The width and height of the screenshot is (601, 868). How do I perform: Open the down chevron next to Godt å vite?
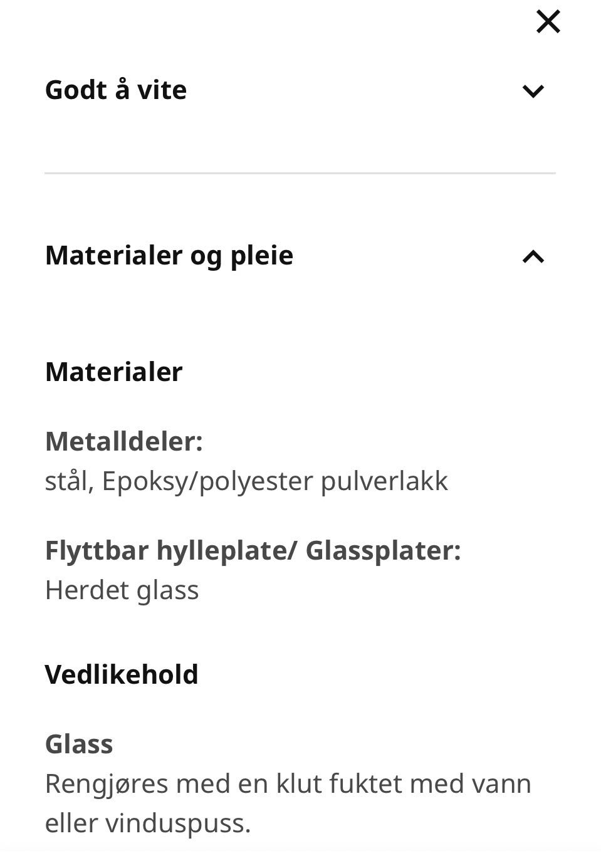533,91
